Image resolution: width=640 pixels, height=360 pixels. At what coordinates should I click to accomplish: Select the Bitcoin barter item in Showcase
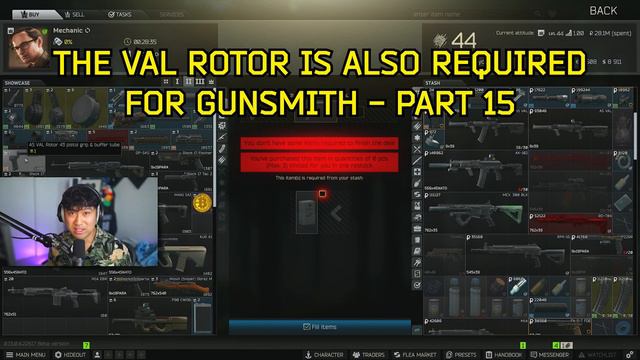point(202,202)
